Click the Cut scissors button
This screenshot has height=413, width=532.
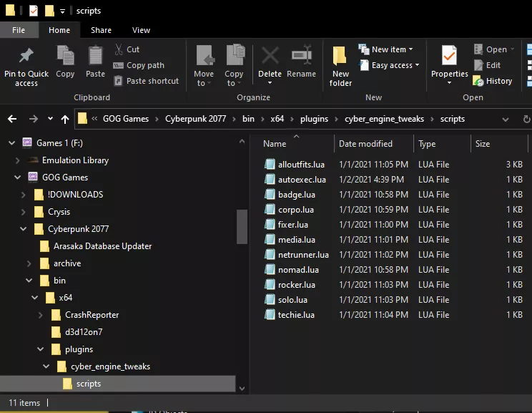[x=127, y=49]
